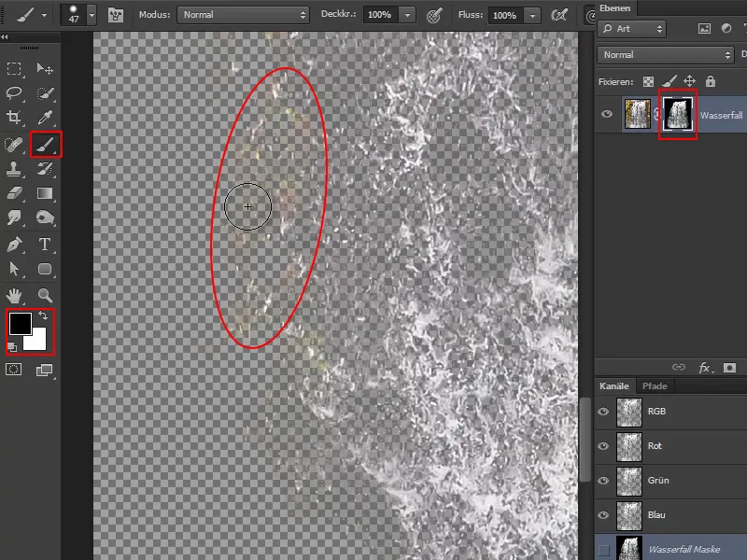747x560 pixels.
Task: Toggle pressure for opacity icon
Action: (433, 15)
